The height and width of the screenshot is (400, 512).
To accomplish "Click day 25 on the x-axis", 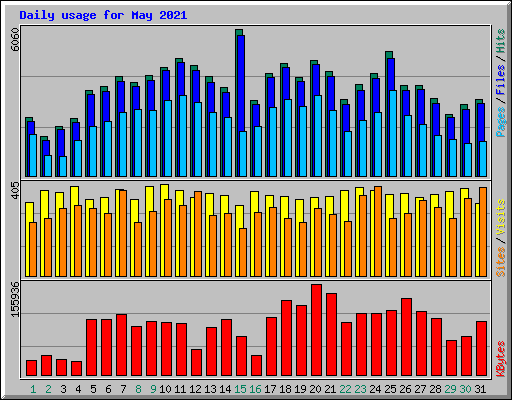I will [390, 389].
